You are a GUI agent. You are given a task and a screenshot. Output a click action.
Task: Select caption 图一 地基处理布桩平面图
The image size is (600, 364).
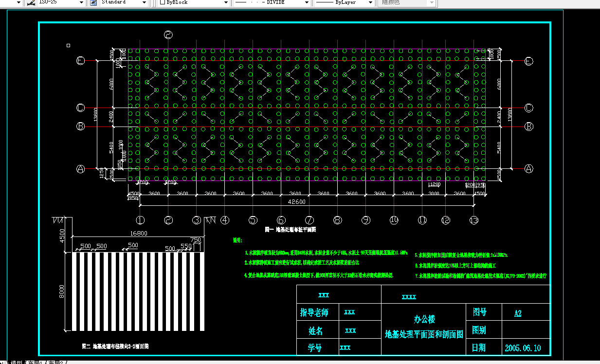point(291,229)
